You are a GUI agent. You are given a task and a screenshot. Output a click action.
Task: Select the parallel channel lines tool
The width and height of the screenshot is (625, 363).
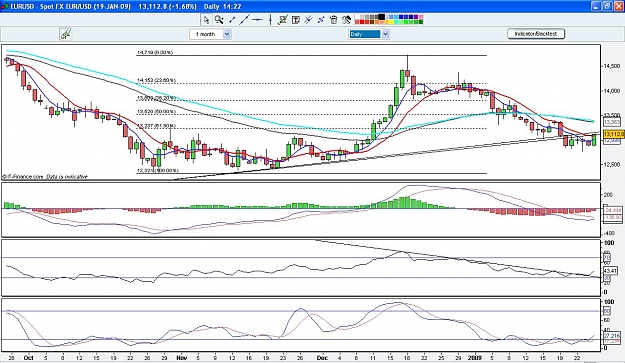308,20
